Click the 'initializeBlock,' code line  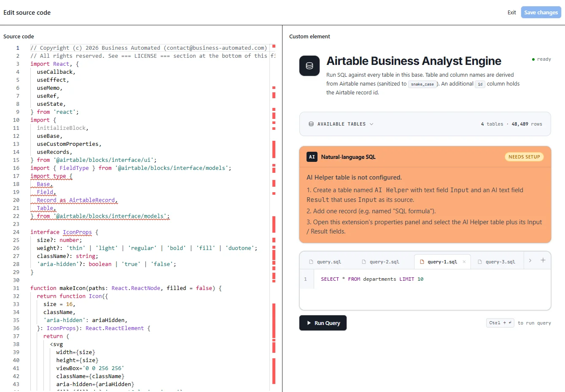click(62, 128)
